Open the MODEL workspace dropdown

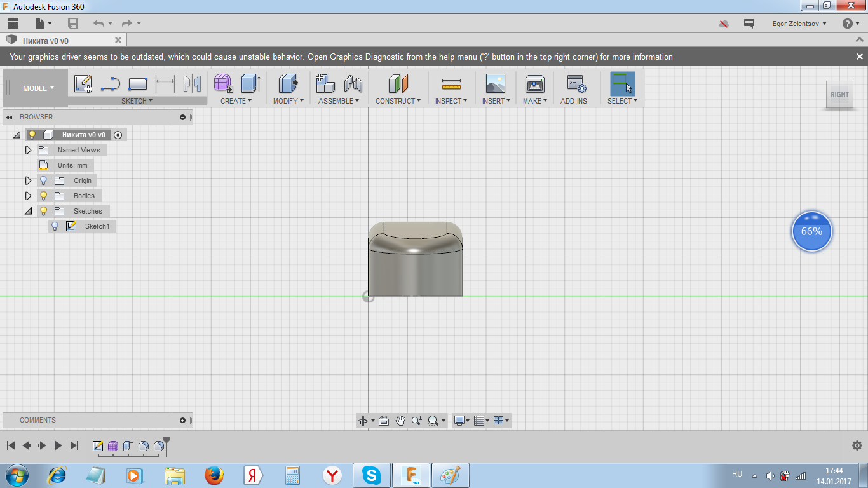38,88
